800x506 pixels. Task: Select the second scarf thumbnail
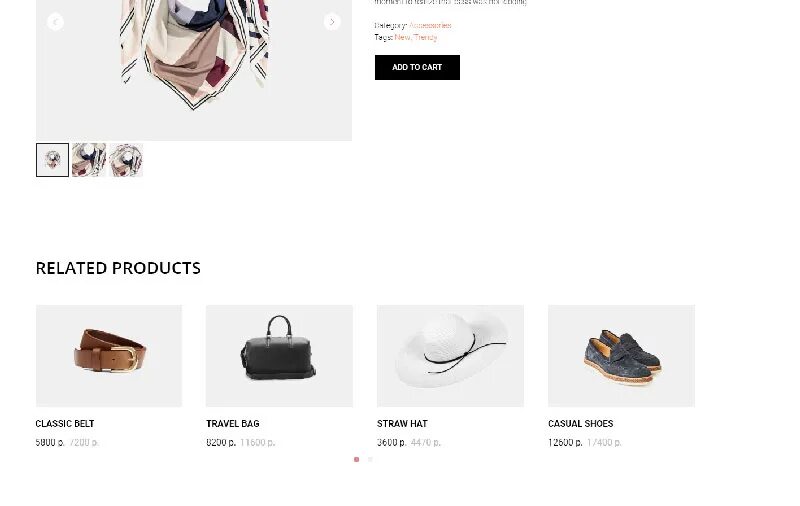(89, 160)
